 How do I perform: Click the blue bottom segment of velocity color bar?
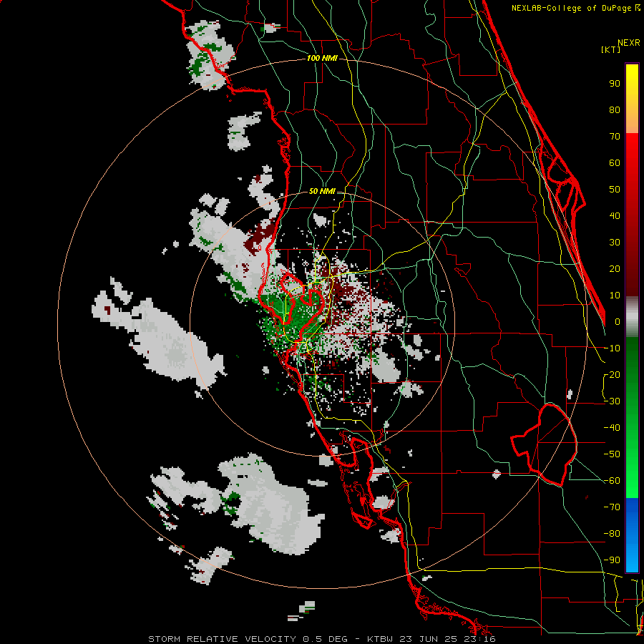pyautogui.click(x=632, y=535)
